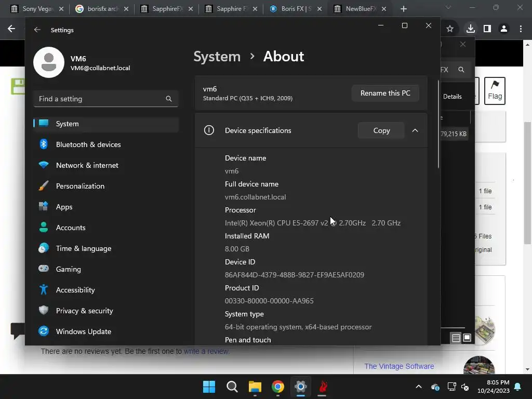Open Privacy & security settings
Screen dimensions: 532x399
106,311
